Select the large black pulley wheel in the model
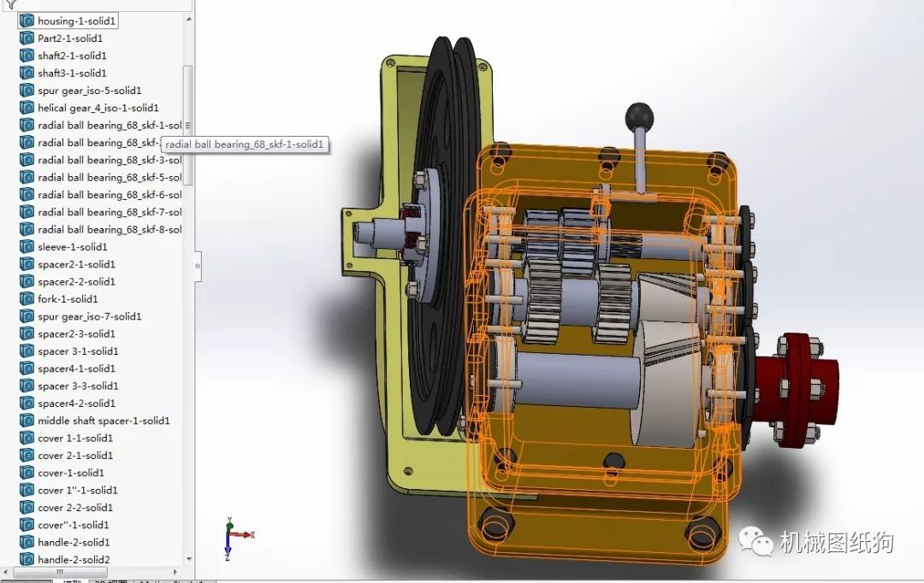This screenshot has width=924, height=583. [x=441, y=236]
